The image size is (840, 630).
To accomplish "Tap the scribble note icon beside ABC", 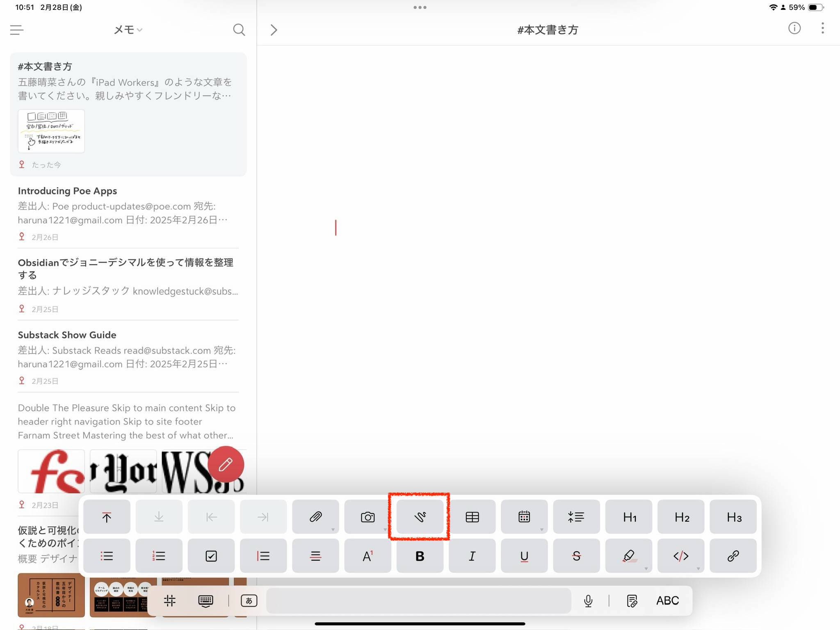I will (x=632, y=601).
